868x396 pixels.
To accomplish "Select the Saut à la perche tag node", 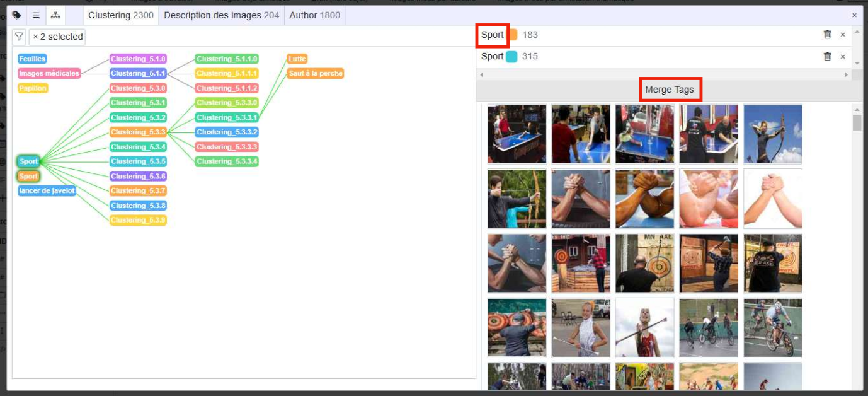I will pyautogui.click(x=316, y=73).
